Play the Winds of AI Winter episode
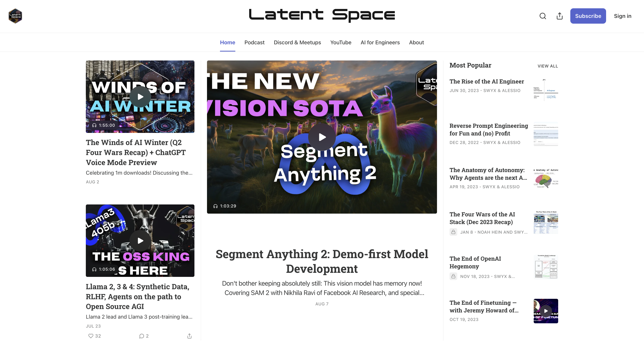Viewport: 644px width, 348px height. click(x=140, y=97)
